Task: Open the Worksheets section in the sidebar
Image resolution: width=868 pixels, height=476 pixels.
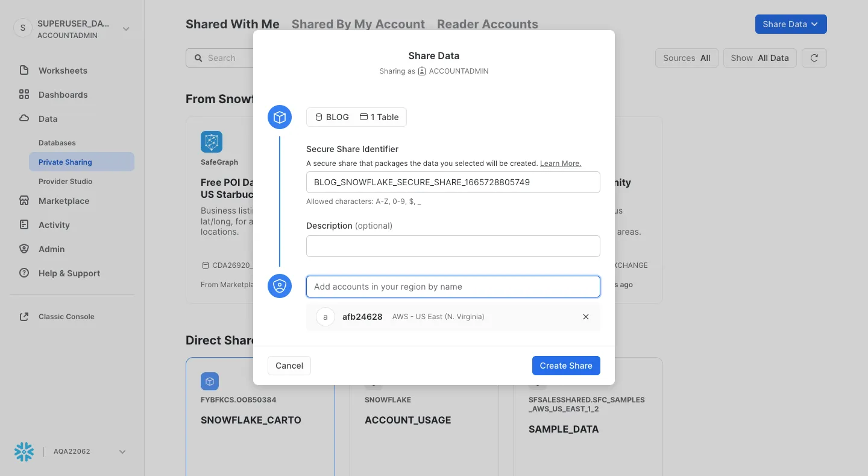Action: point(62,71)
